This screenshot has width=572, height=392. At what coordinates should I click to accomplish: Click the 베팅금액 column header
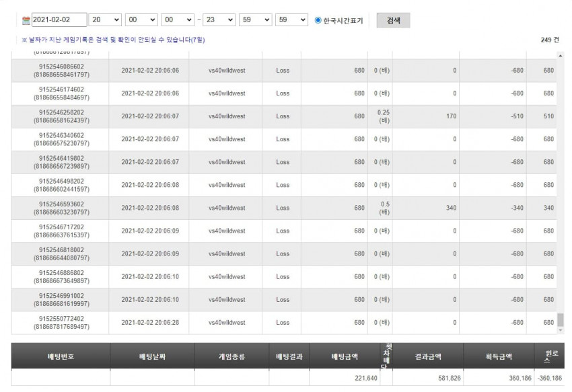[x=345, y=356]
